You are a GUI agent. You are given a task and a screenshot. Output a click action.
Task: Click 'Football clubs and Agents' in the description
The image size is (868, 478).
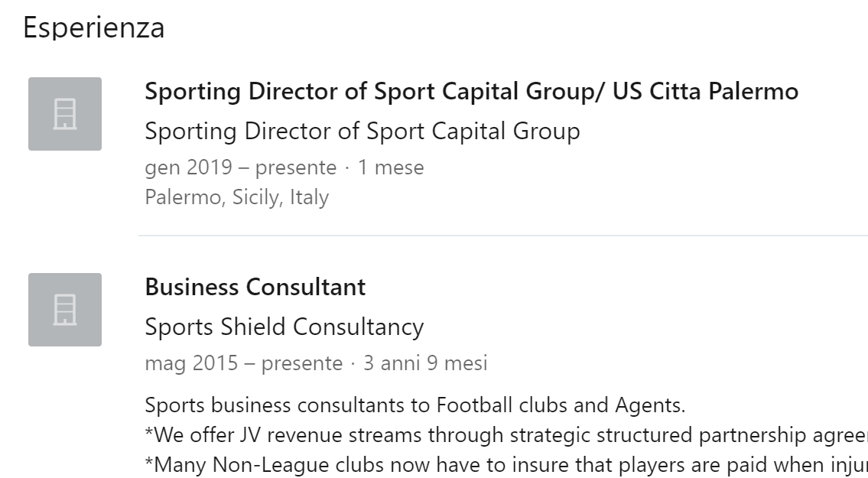click(561, 405)
